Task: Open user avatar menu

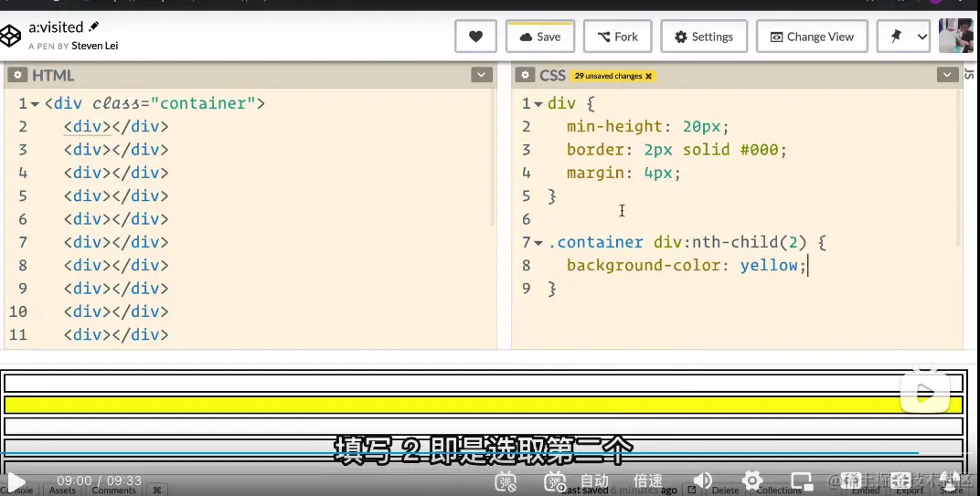Action: click(955, 36)
